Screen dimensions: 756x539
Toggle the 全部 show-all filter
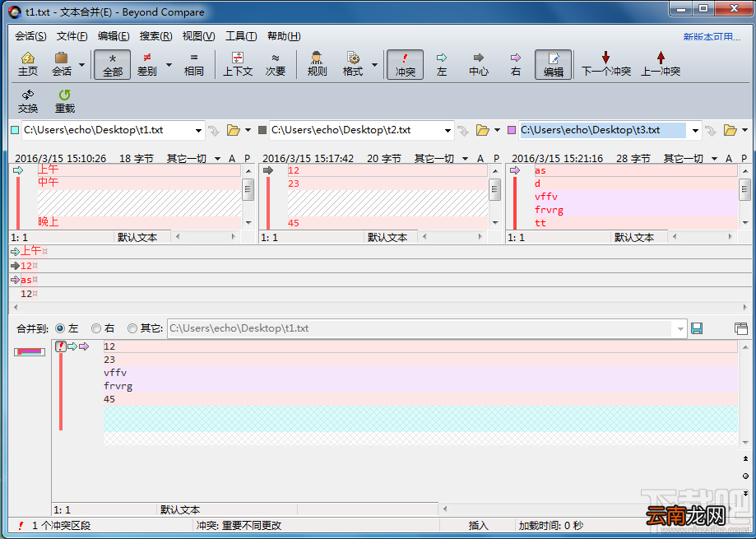pos(113,64)
